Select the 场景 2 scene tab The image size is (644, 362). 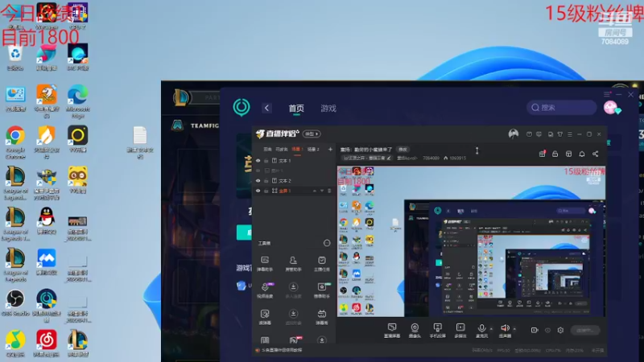[313, 149]
